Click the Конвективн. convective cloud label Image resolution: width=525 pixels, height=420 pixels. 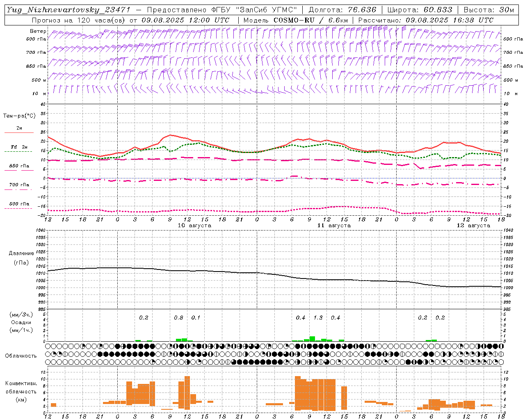point(21,383)
